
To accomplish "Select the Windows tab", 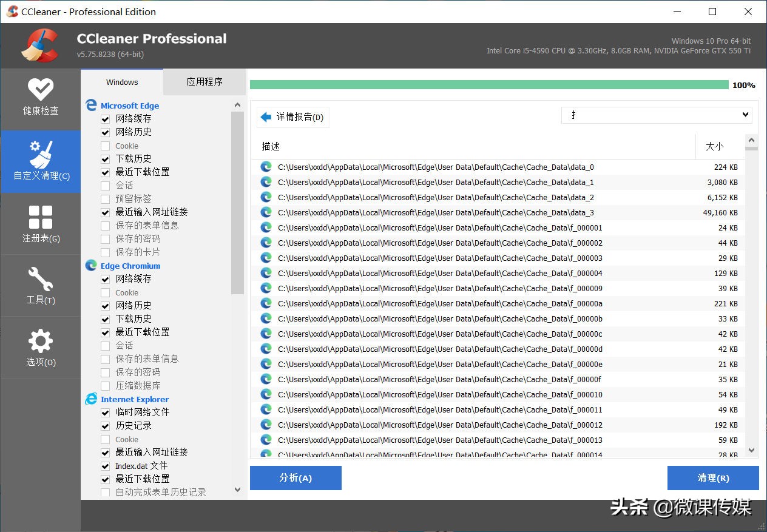I will (121, 82).
